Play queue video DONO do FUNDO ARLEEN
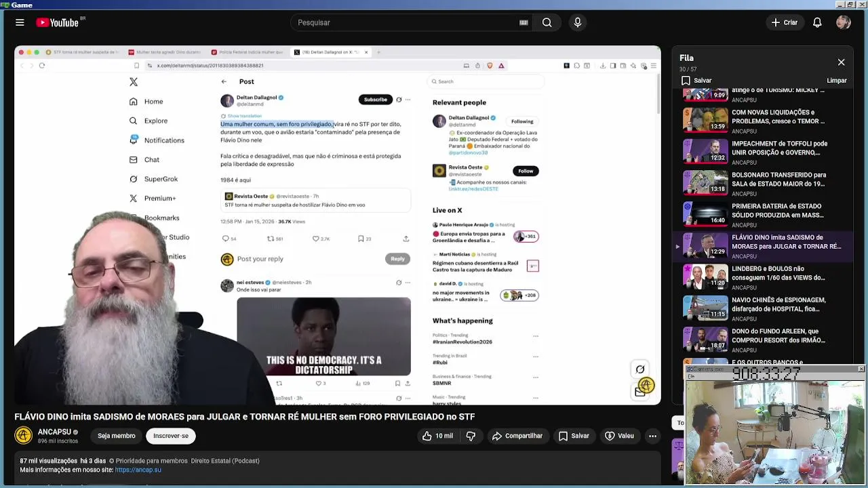 point(764,339)
